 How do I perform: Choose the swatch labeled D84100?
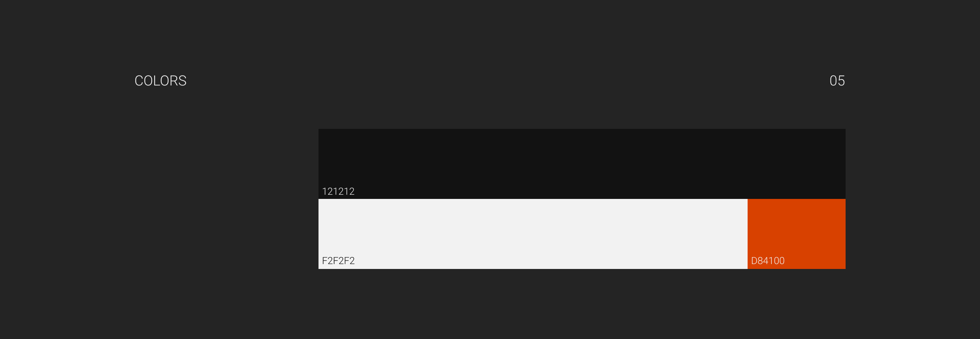pyautogui.click(x=796, y=230)
